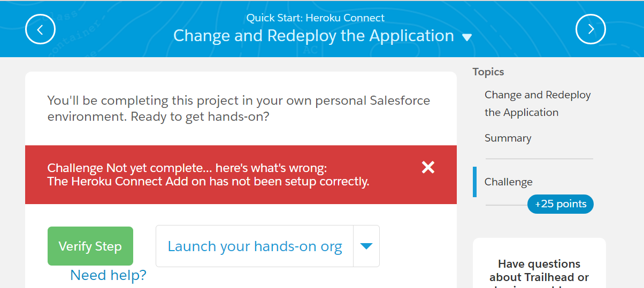Dismiss the red challenge error banner
The height and width of the screenshot is (288, 644).
pos(428,168)
